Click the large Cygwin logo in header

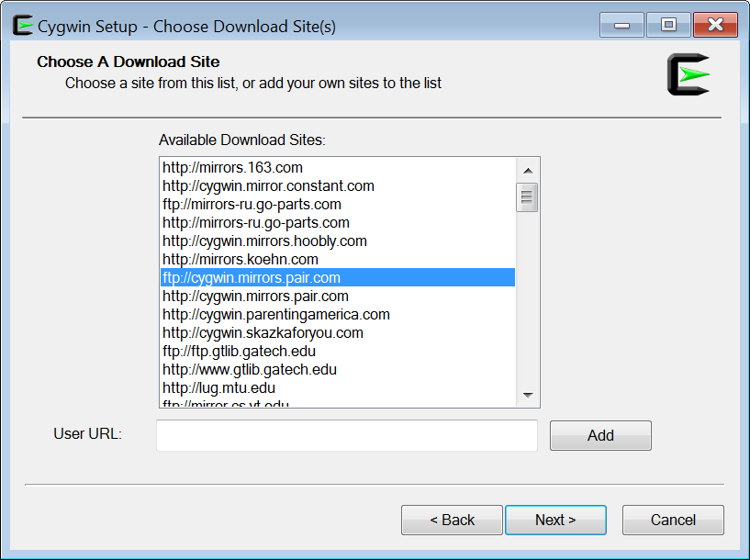pos(688,74)
